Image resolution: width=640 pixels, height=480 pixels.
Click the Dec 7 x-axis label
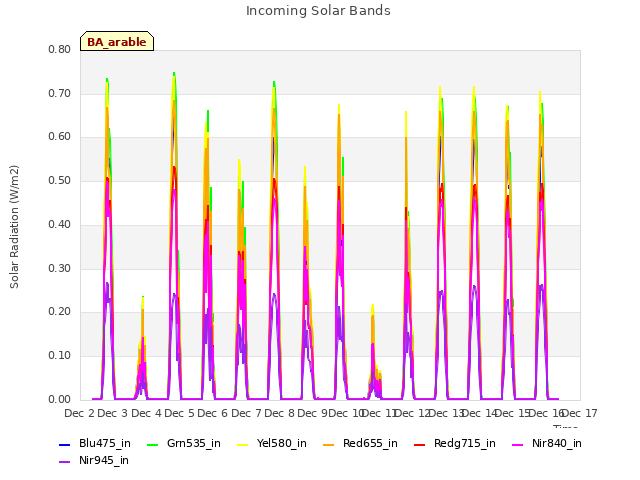[247, 413]
